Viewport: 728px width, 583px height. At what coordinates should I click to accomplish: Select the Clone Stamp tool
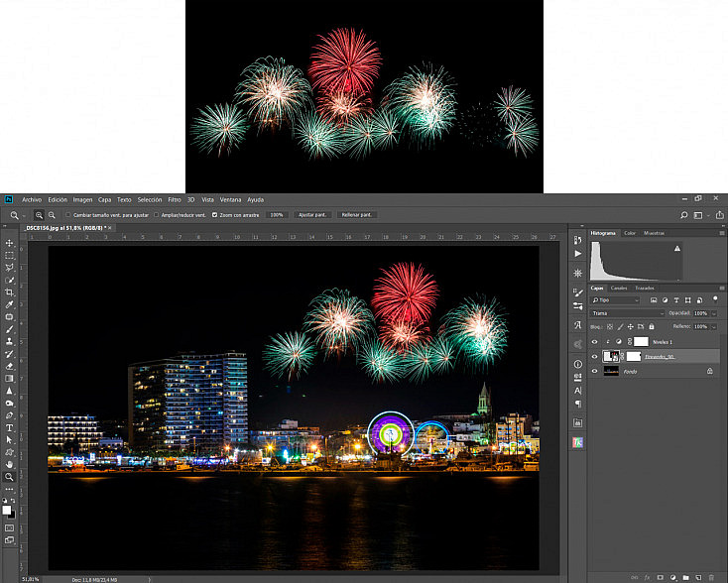coord(9,341)
